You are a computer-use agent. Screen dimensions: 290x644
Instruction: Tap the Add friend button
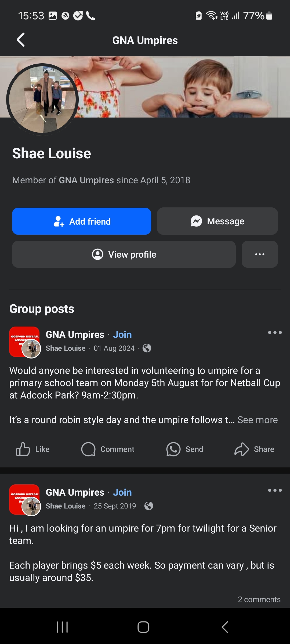tap(82, 221)
